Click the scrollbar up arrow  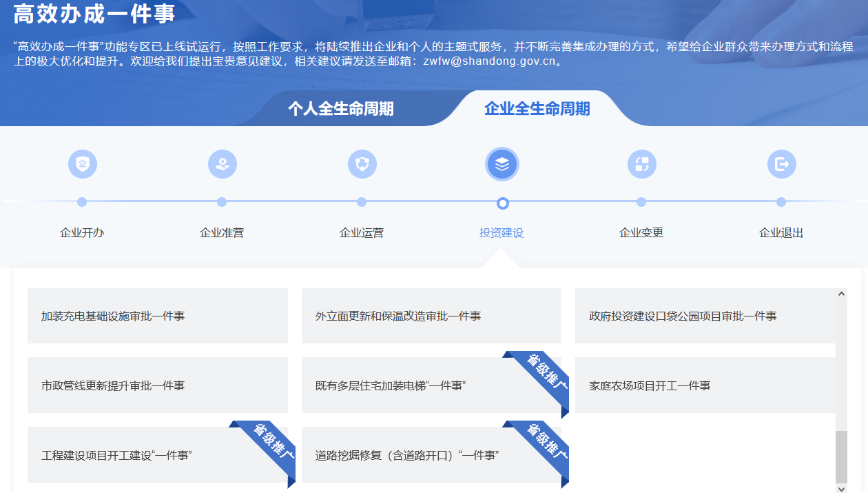[841, 292]
